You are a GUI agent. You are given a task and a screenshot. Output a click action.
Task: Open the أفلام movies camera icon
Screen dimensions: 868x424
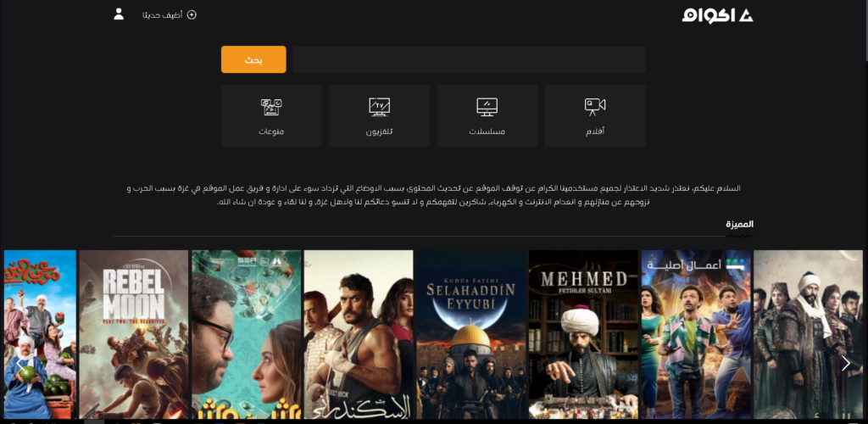point(595,106)
